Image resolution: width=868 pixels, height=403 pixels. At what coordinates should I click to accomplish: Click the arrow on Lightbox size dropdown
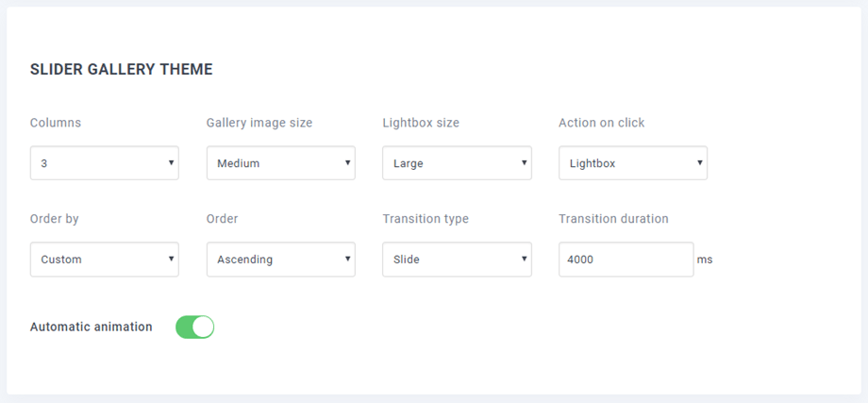pyautogui.click(x=524, y=163)
